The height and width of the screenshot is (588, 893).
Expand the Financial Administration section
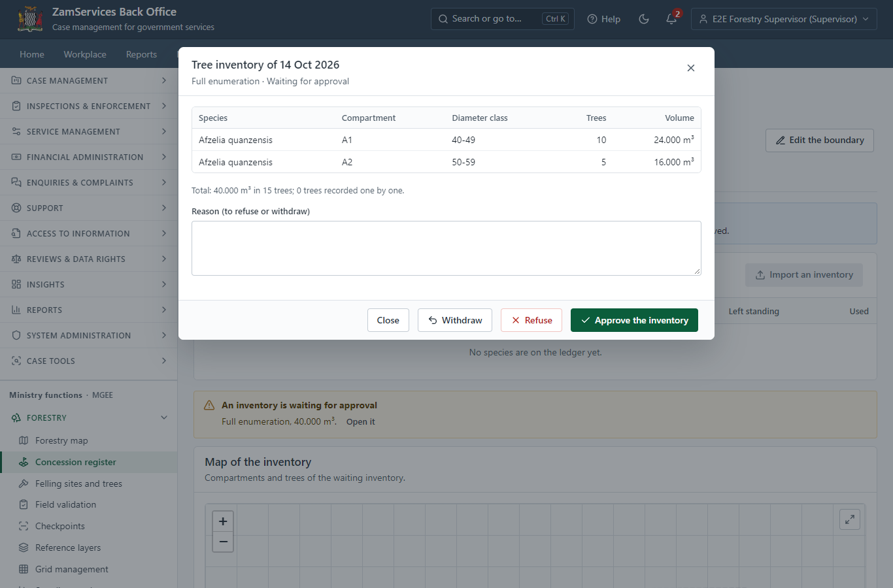(88, 157)
